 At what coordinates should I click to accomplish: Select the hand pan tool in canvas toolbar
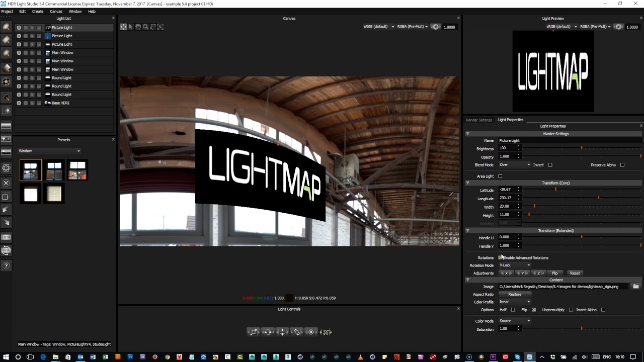[x=138, y=27]
